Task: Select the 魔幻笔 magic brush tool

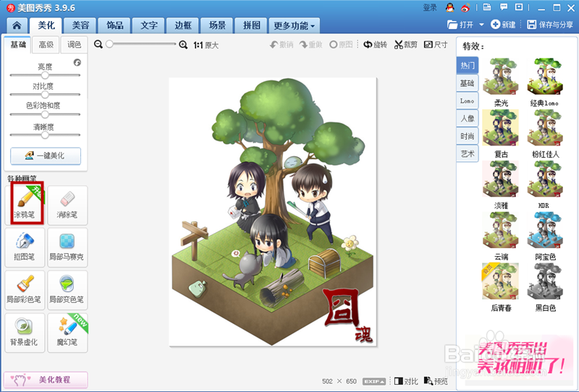Action: (67, 333)
